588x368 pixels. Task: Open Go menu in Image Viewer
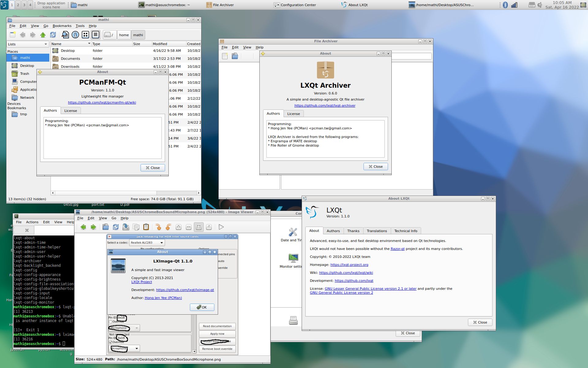tap(114, 218)
